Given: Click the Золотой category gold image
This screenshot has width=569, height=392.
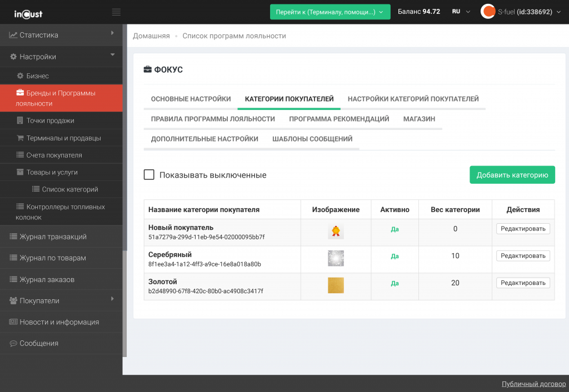Looking at the screenshot, I should (336, 285).
